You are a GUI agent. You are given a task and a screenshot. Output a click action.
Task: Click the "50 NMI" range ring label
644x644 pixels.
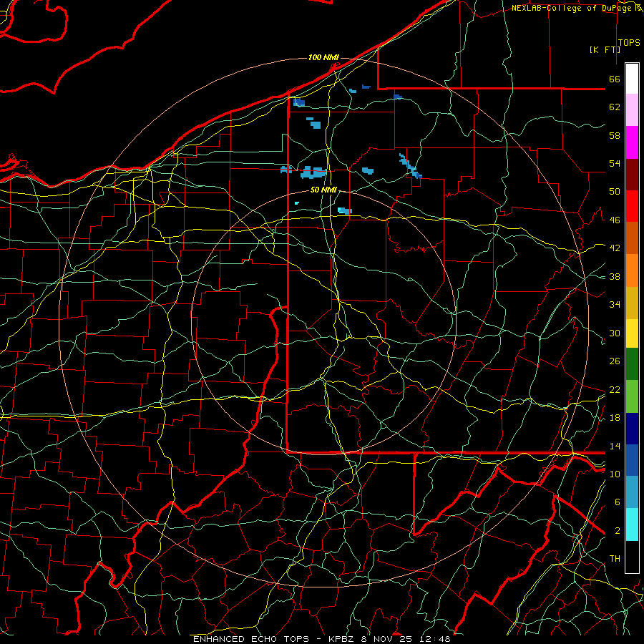(x=323, y=190)
